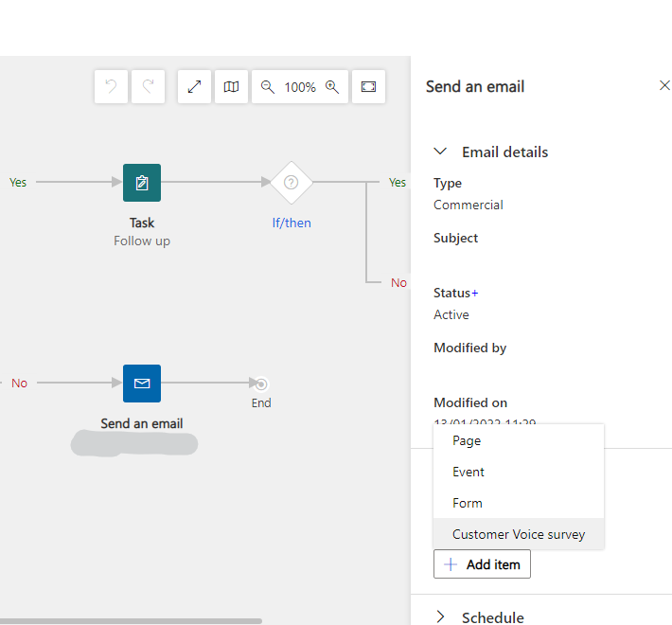
Task: Click the horizontal canvas scrollbar
Action: 131,621
